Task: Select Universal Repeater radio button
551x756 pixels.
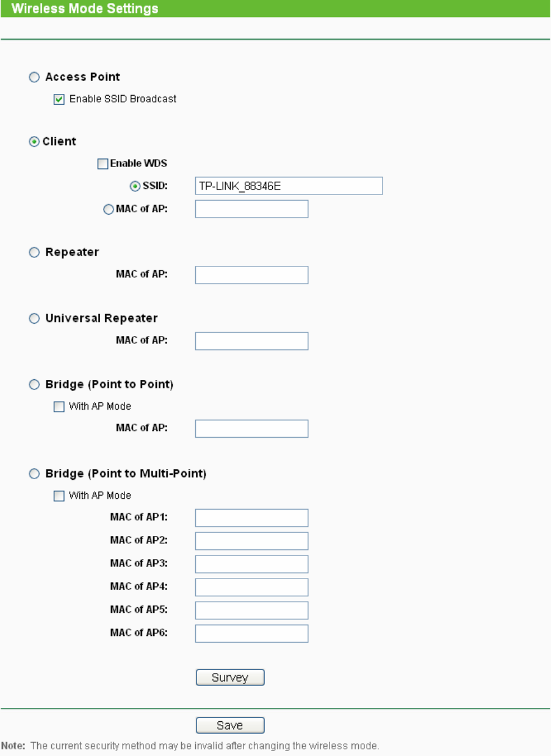Action: point(34,319)
